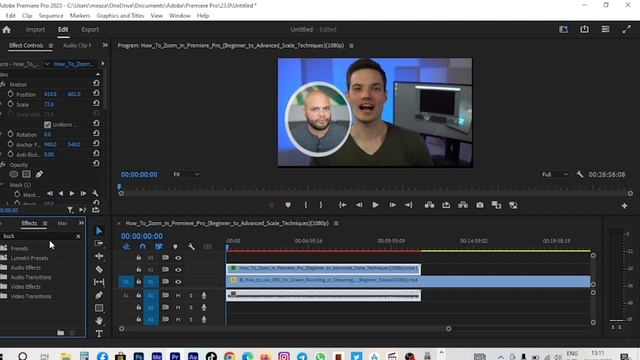The image size is (640, 360).
Task: Toggle Scale animation stopwatch
Action: (11, 104)
